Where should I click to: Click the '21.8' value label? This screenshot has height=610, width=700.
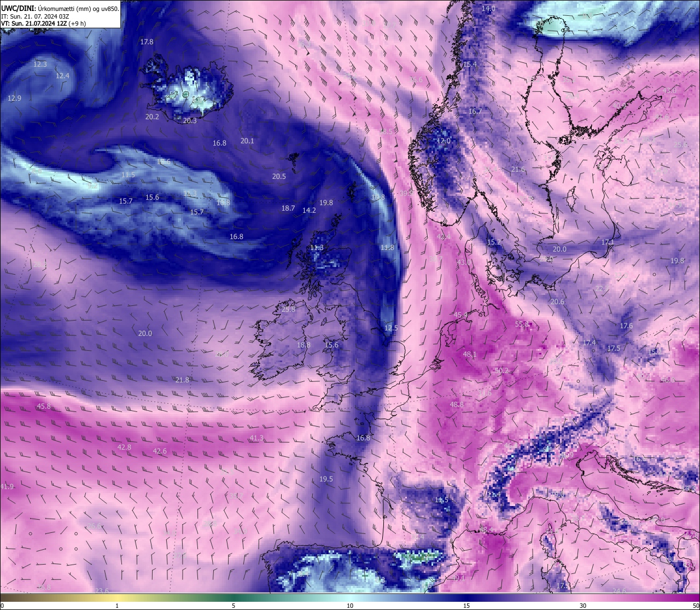coord(182,380)
